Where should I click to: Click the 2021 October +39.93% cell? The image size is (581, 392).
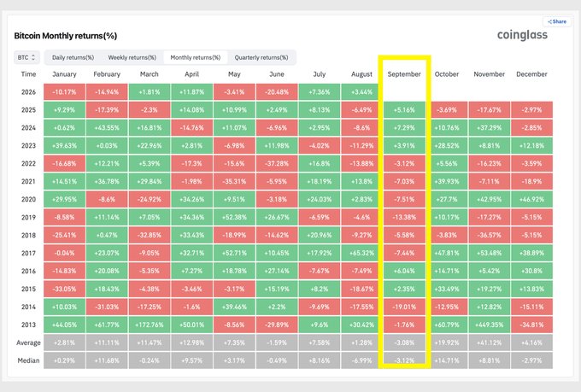[x=447, y=182]
